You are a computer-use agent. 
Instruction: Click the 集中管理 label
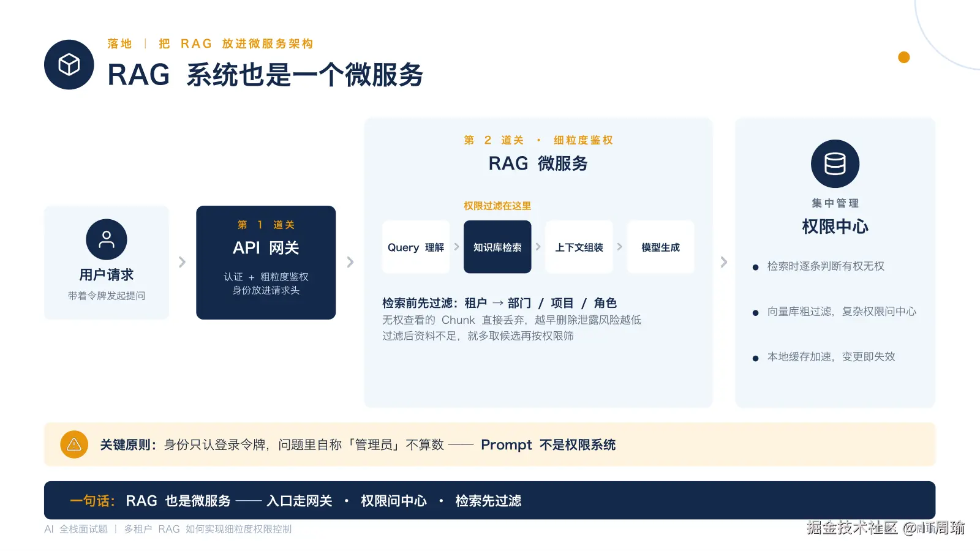coord(835,203)
